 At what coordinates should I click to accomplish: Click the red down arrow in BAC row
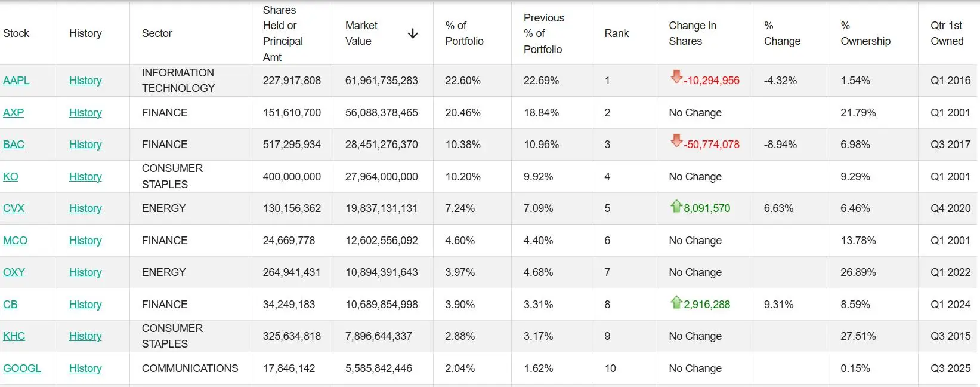[x=676, y=141]
